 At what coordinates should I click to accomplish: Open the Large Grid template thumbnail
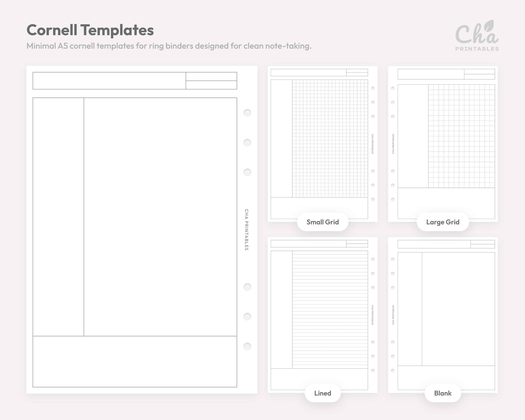(x=443, y=144)
